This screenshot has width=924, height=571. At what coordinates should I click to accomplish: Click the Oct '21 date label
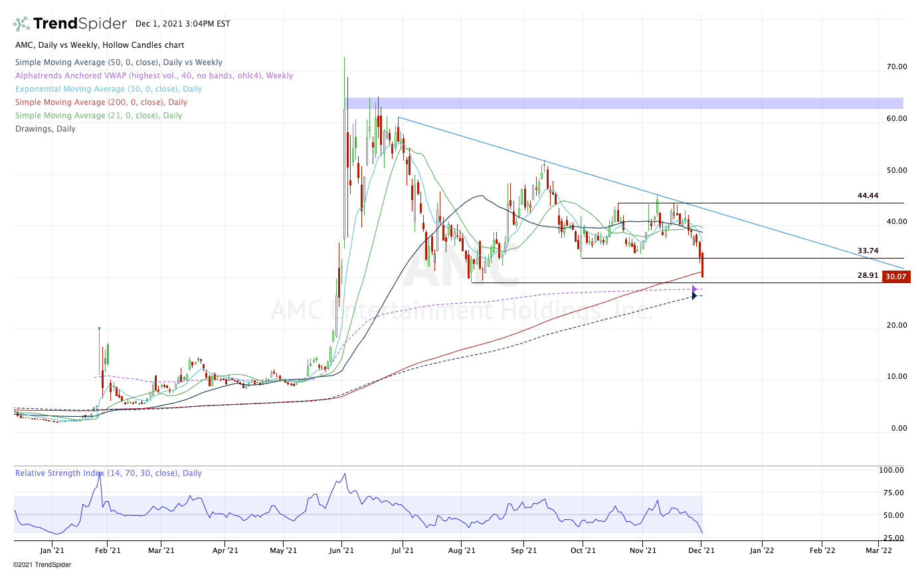tap(582, 551)
